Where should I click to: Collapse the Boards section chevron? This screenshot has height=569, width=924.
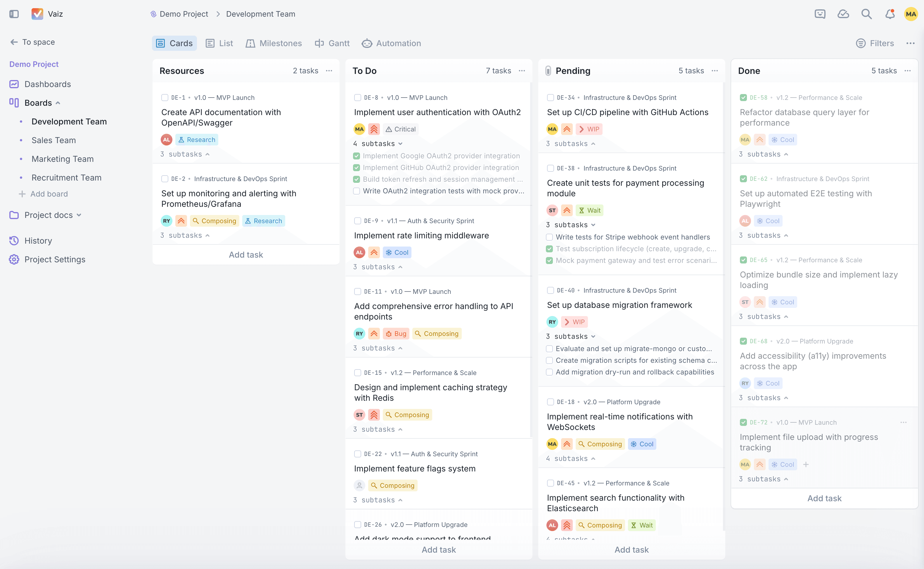[x=58, y=103]
